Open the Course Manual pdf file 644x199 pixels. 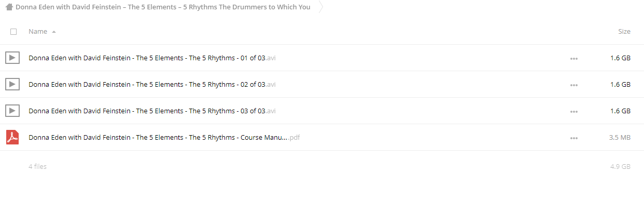164,138
